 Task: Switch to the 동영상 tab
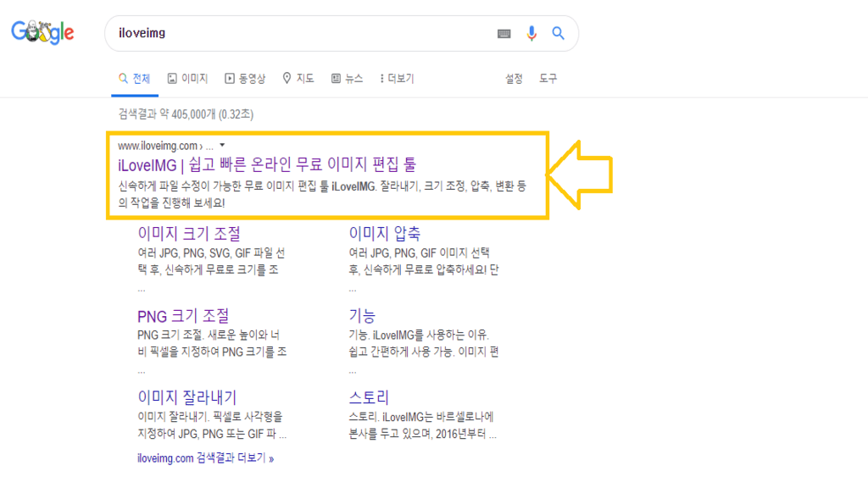click(x=245, y=79)
